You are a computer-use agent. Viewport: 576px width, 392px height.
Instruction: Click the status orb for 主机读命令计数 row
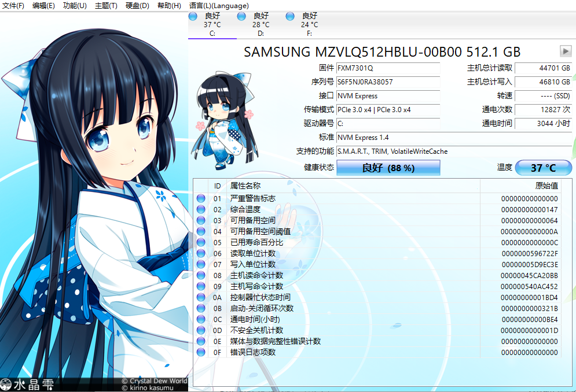pyautogui.click(x=201, y=275)
